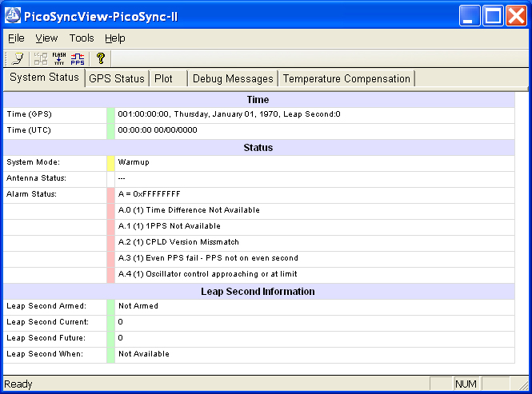Click the Leap Second Future value 0
This screenshot has height=394, width=532.
tap(121, 338)
